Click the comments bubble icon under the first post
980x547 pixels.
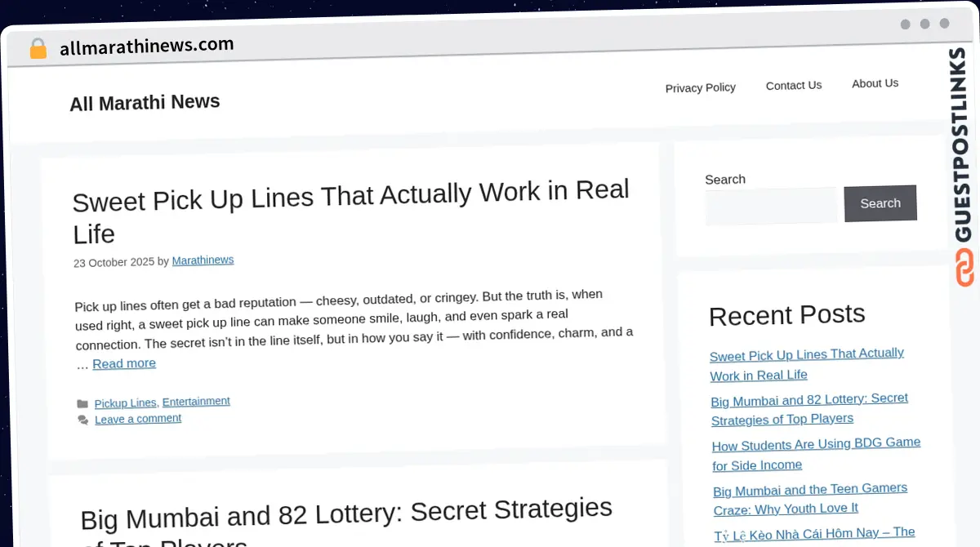coord(83,420)
